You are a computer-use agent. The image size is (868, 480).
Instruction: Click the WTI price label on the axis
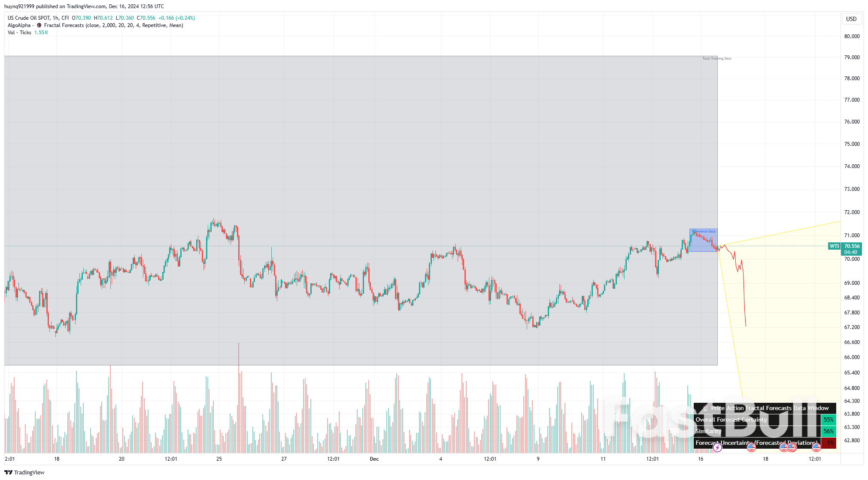click(833, 246)
